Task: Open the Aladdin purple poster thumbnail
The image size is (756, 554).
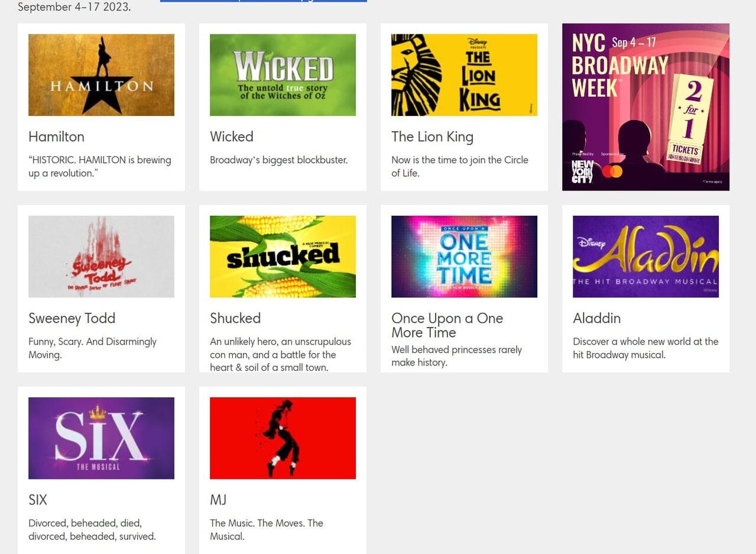Action: pos(645,257)
